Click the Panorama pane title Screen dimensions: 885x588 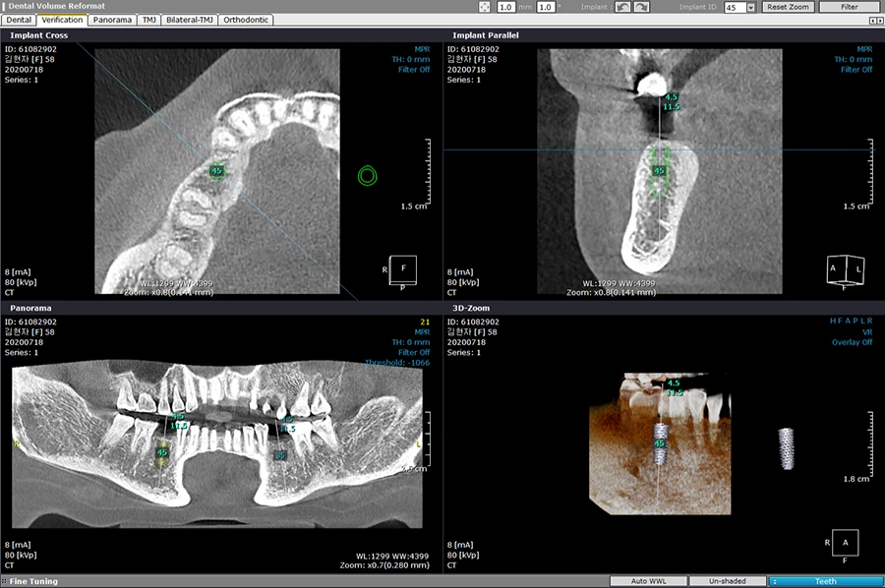pos(30,308)
